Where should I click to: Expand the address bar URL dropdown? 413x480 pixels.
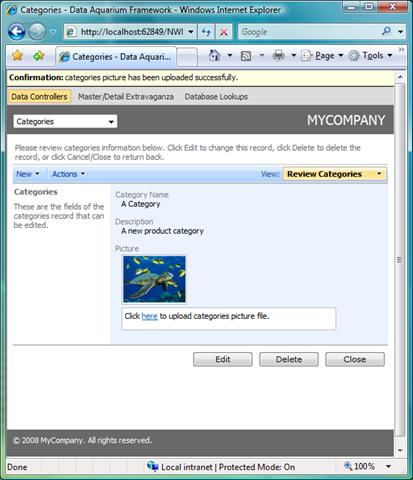click(191, 32)
